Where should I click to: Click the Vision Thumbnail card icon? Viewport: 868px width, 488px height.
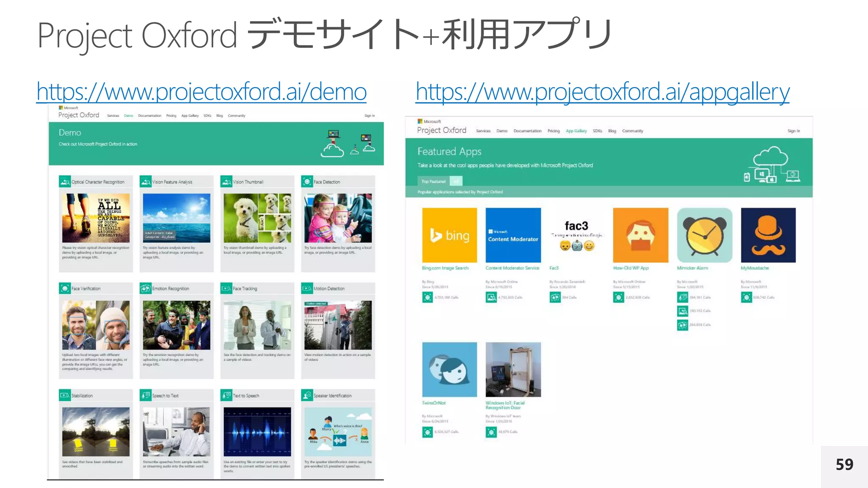tap(226, 182)
